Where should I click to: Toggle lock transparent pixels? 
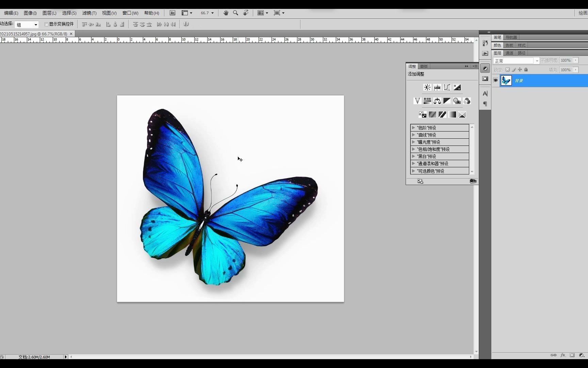click(507, 70)
